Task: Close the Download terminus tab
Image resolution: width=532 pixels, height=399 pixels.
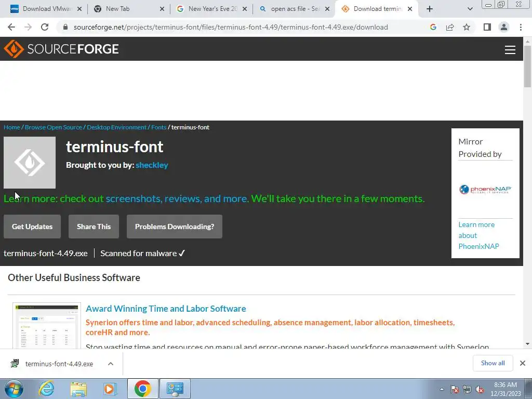Action: (410, 9)
